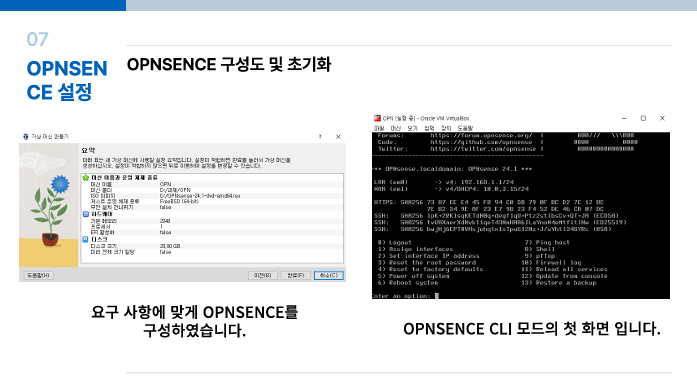Image resolution: width=697 pixels, height=389 pixels.
Task: Click console line '13) Restore a backup'
Action: (x=559, y=283)
